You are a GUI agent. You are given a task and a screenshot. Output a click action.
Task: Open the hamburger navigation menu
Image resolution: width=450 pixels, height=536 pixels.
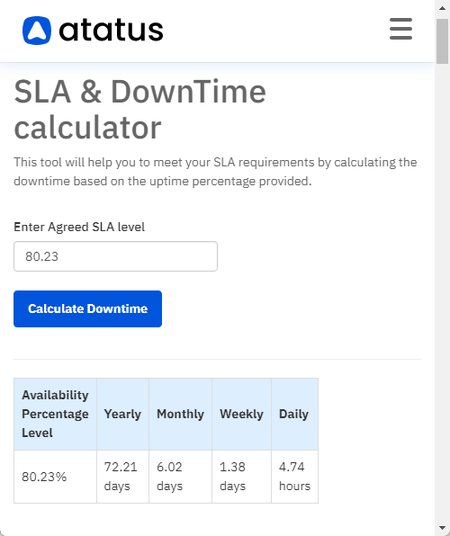pyautogui.click(x=401, y=29)
